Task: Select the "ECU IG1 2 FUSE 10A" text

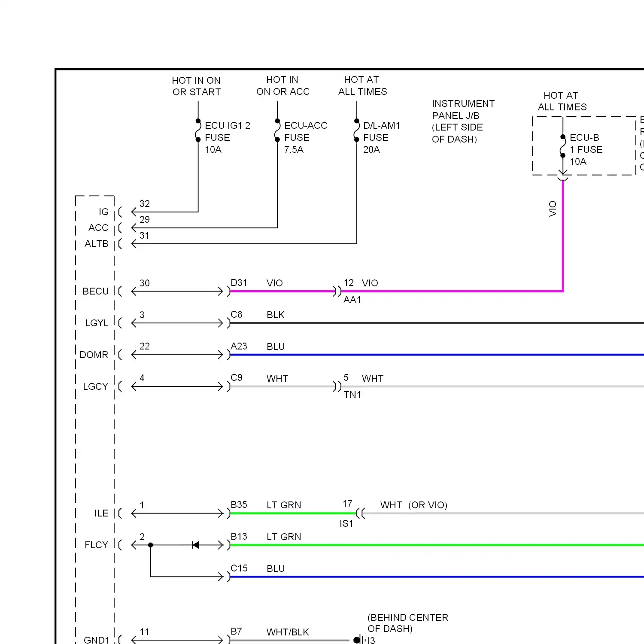Action: [227, 137]
